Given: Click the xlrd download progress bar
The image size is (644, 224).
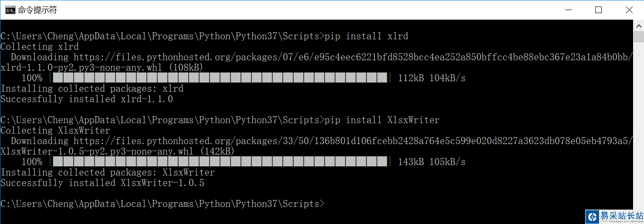Looking at the screenshot, I should pos(220,78).
